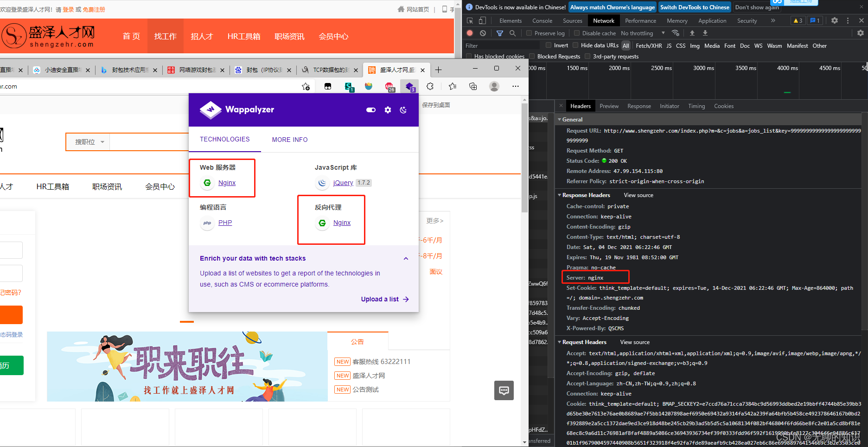Screen dimensions: 868x447
Task: Switch to the Console tab in DevTools
Action: click(542, 21)
